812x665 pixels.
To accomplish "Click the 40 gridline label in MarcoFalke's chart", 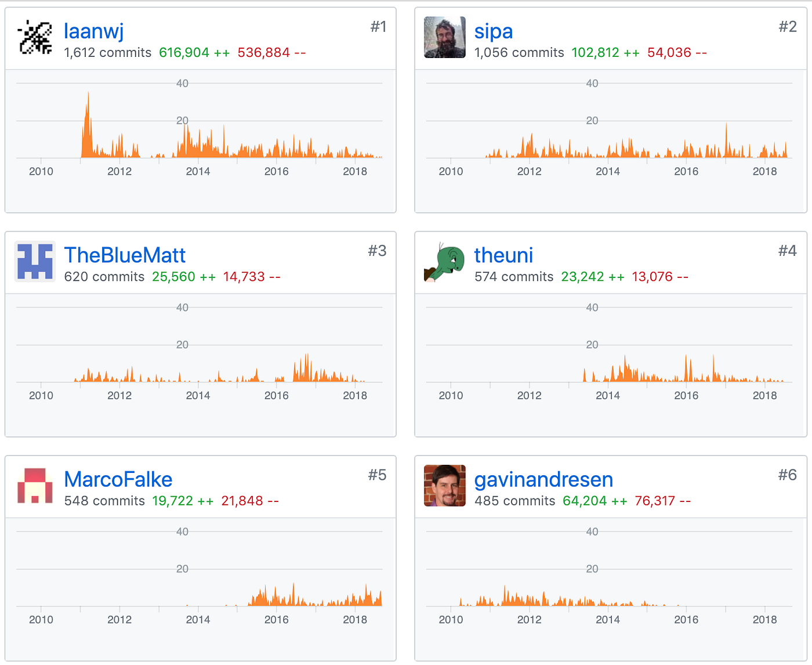I will (182, 532).
